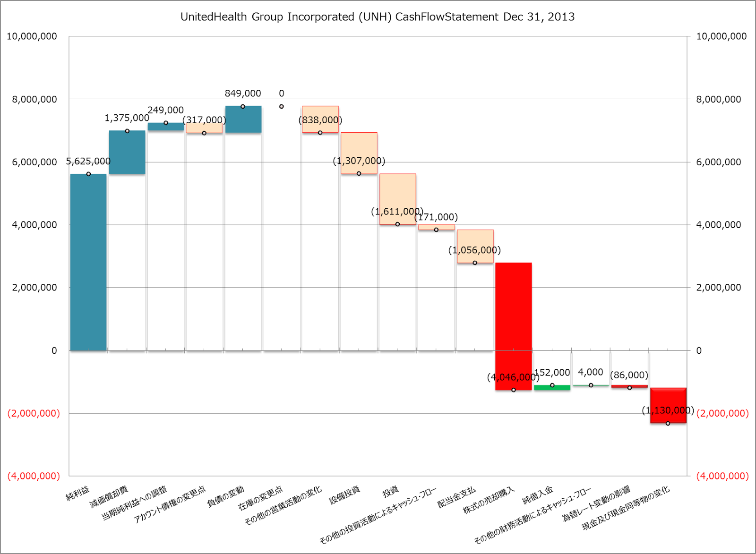
Task: Select the アカウント債権の変更点 category label
Action: pyautogui.click(x=170, y=504)
